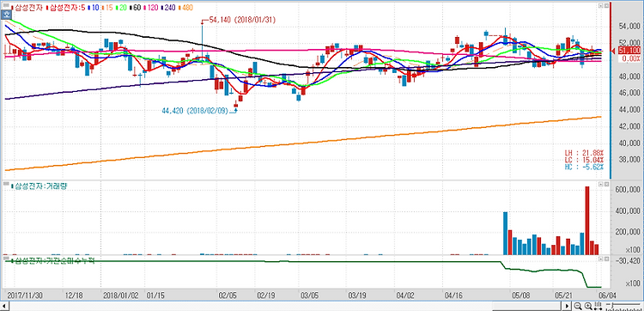Select the pink 120-day moving average legend

click(x=151, y=8)
